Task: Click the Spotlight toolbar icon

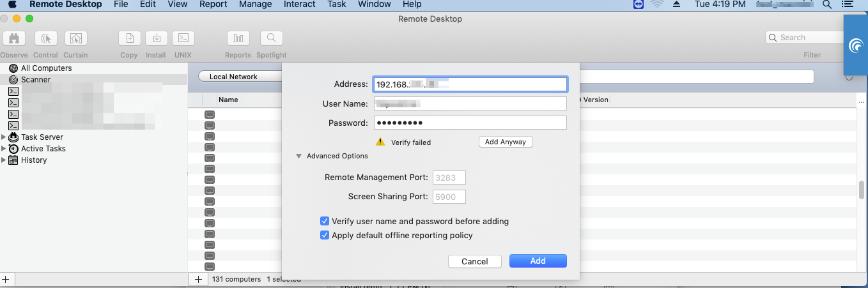Action: (x=271, y=38)
